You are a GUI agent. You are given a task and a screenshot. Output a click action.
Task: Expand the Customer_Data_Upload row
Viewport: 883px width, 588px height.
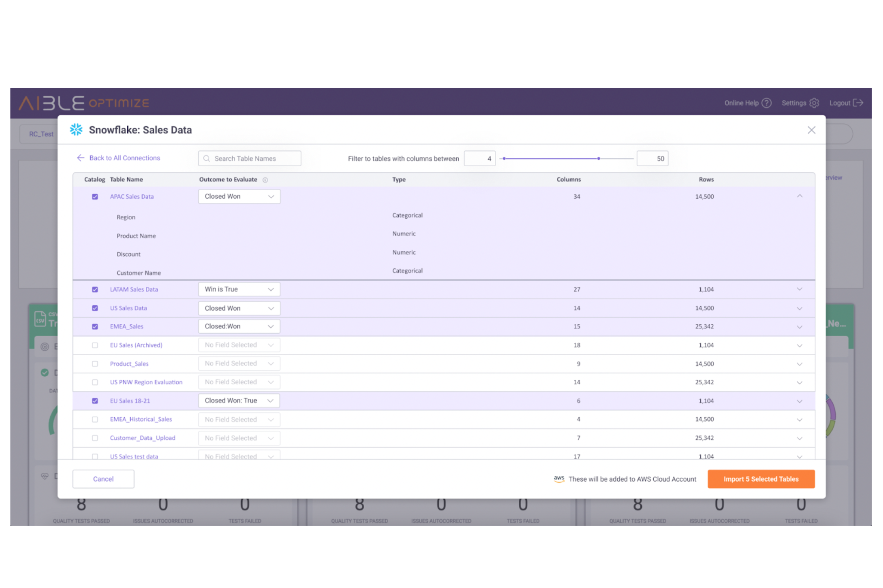click(799, 438)
